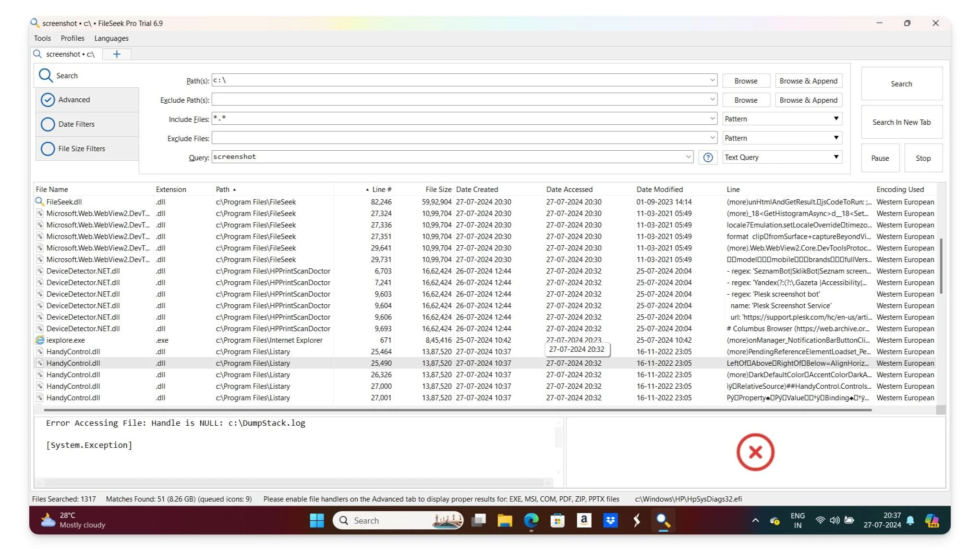Open the Tools menu
The width and height of the screenshot is (980, 551).
point(41,38)
